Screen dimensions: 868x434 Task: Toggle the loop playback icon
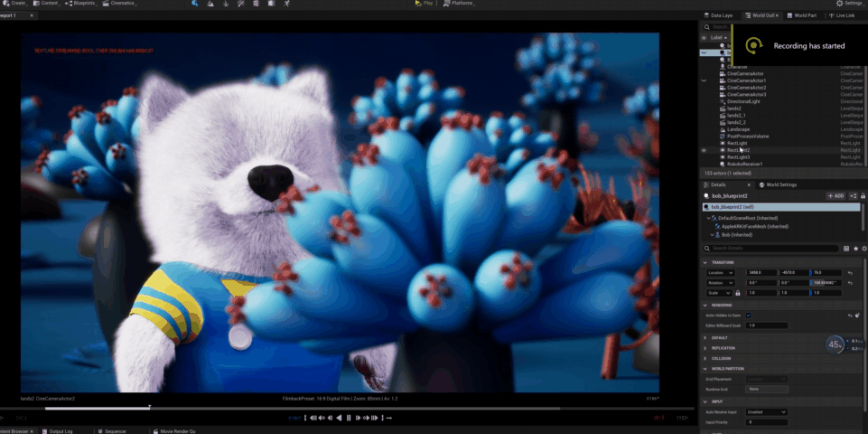[x=389, y=418]
